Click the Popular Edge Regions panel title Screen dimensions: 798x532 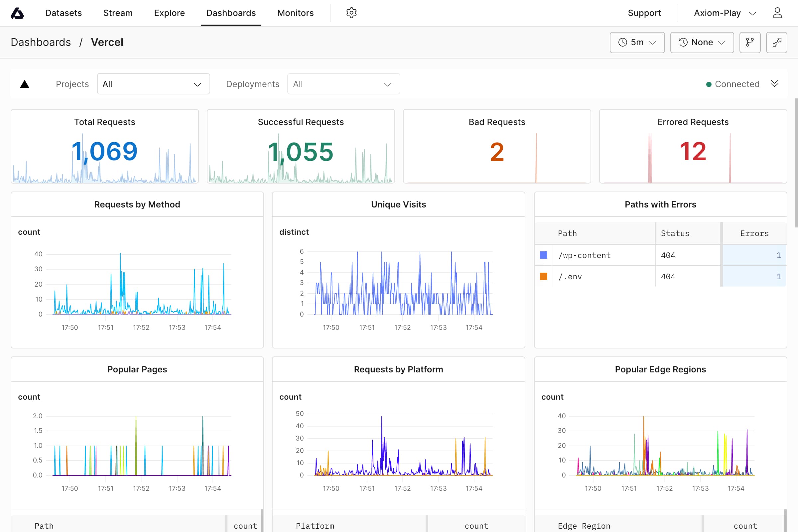click(660, 369)
